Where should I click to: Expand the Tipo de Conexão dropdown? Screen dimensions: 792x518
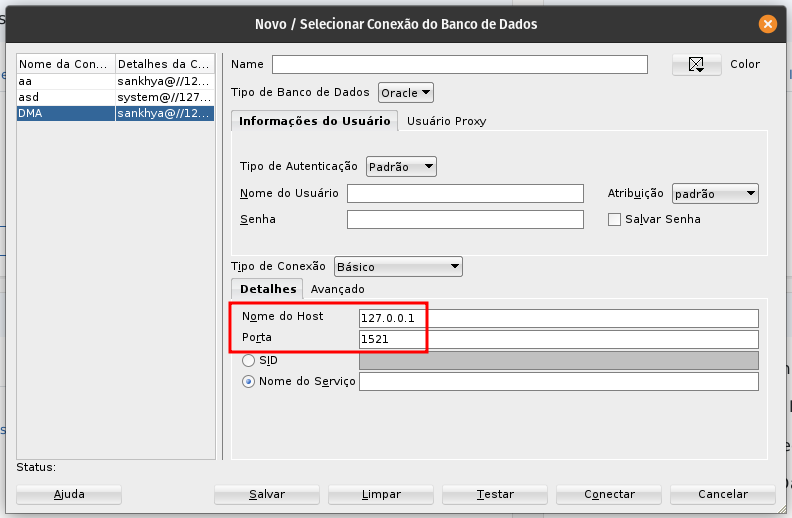(398, 267)
